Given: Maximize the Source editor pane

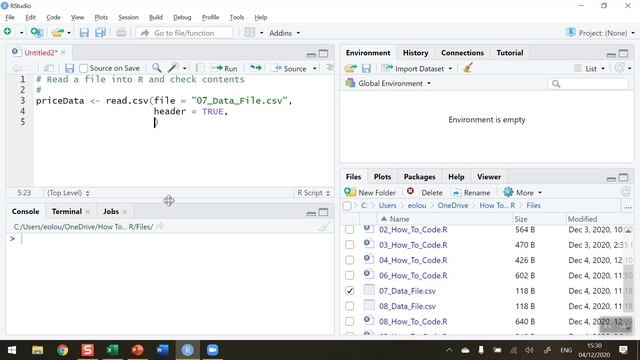Looking at the screenshot, I should [x=323, y=53].
